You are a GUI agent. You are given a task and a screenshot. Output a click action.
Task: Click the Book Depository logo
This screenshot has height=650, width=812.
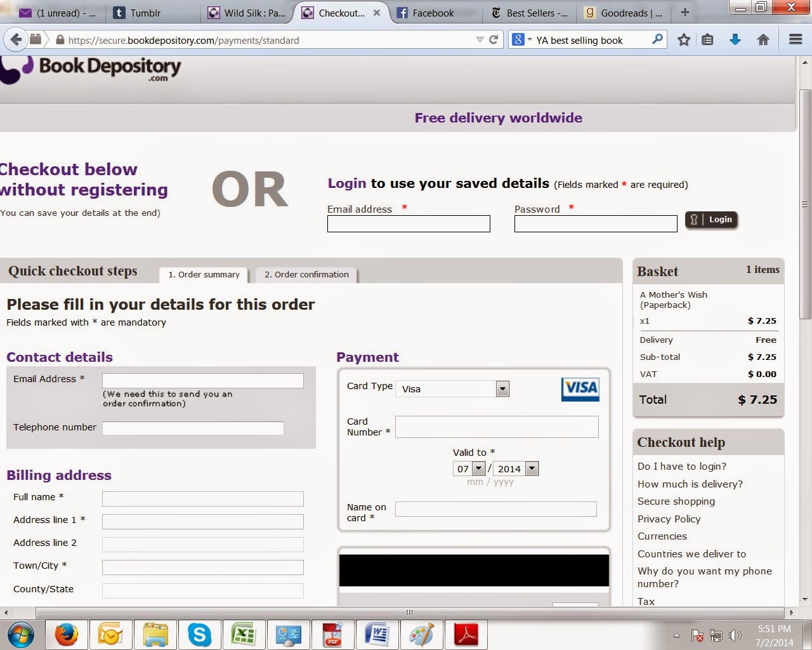[x=91, y=69]
